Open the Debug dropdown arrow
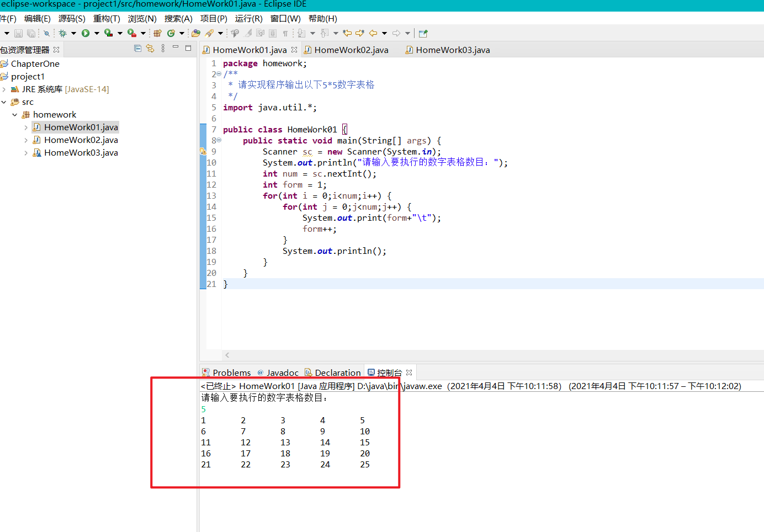Screen dimensions: 764x532 (x=73, y=33)
